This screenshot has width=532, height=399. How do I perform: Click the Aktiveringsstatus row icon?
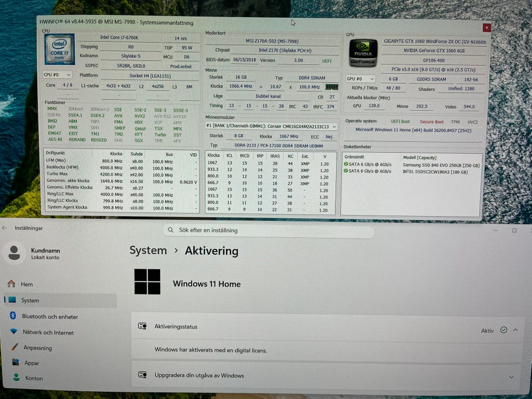142,326
